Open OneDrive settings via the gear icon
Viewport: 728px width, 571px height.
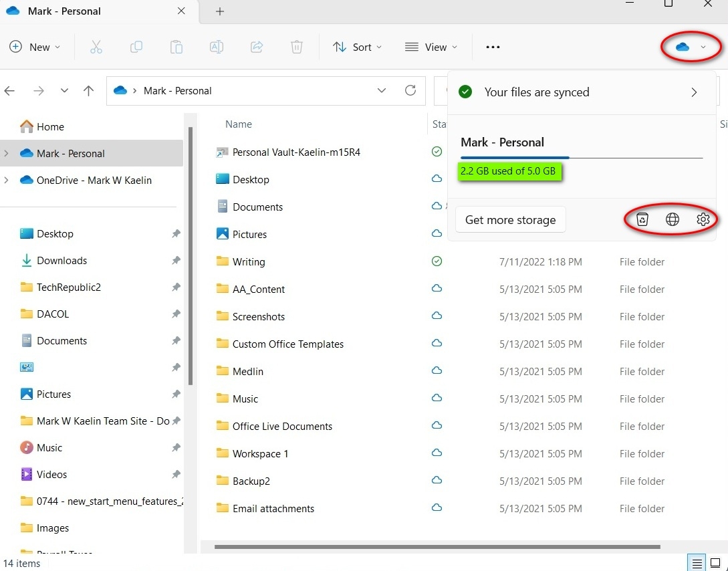(703, 219)
